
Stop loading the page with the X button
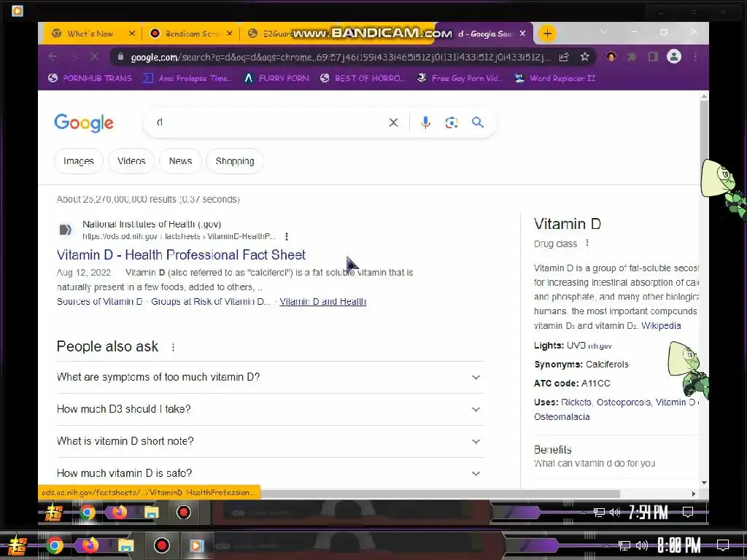point(94,57)
